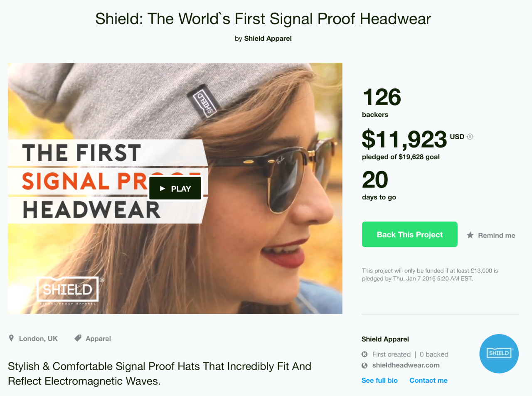Click the currency conversion icon beside USD
Image resolution: width=532 pixels, height=396 pixels.
pyautogui.click(x=470, y=137)
